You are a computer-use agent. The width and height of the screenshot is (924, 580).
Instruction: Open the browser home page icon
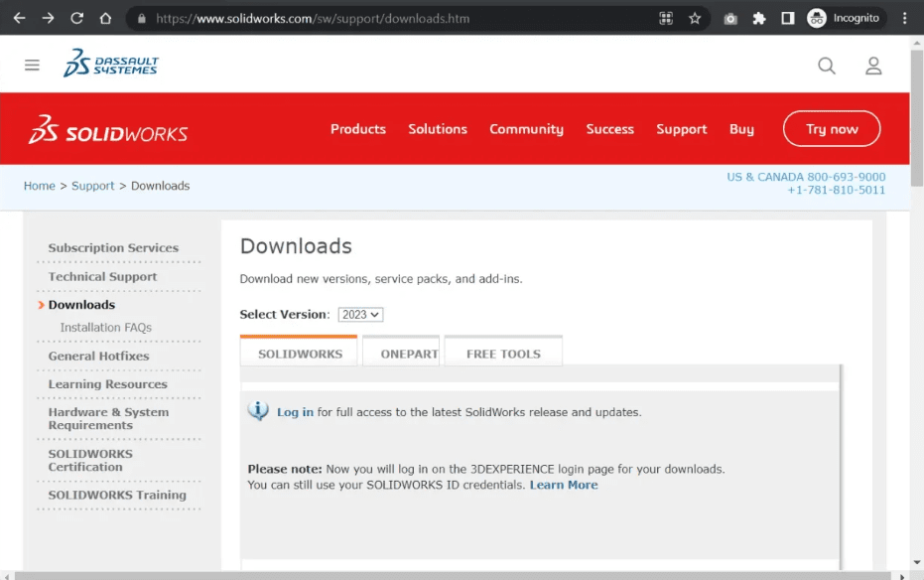click(x=105, y=18)
